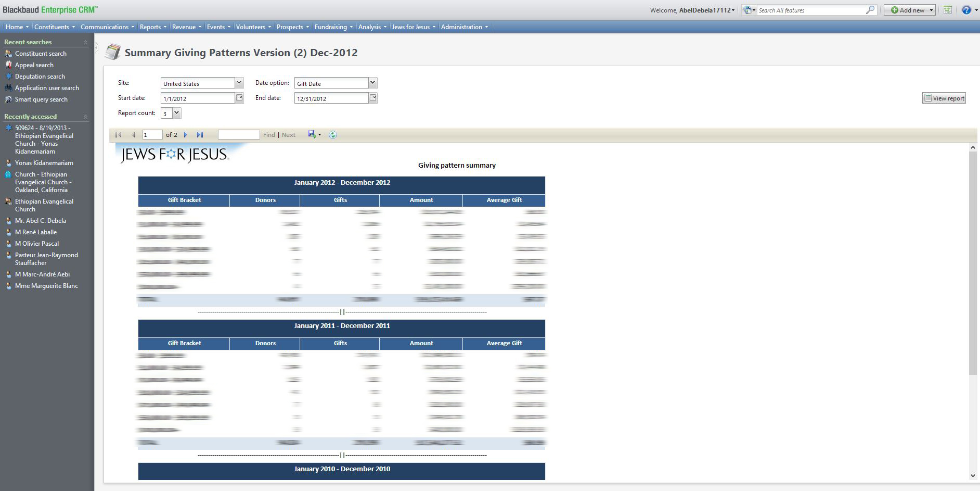Open the Report count dropdown

[x=176, y=113]
